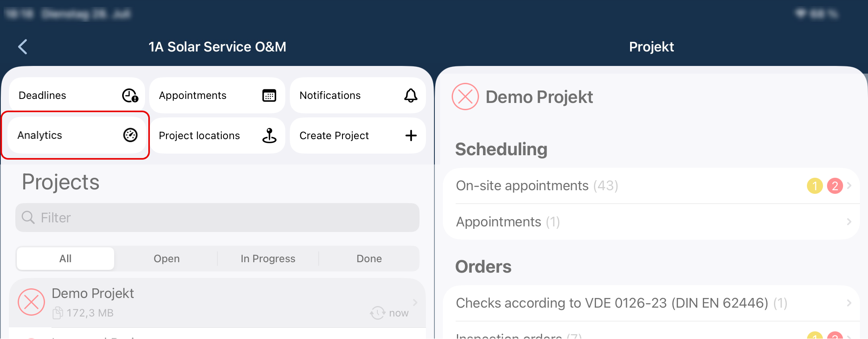Select the All filter segment

coord(66,259)
